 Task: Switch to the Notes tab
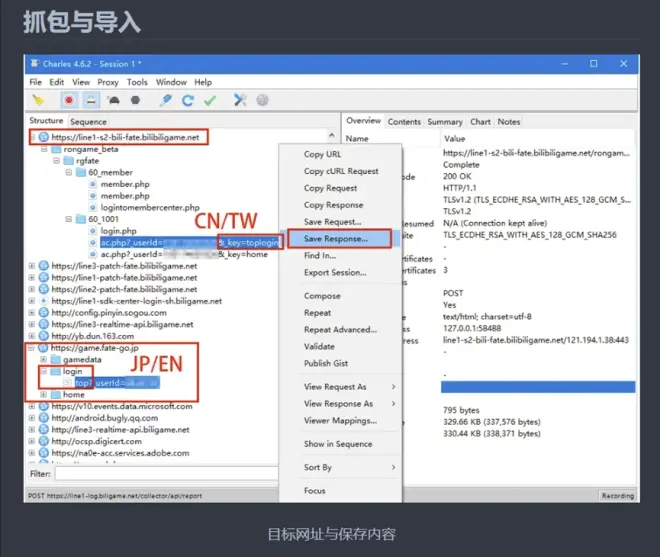click(509, 122)
